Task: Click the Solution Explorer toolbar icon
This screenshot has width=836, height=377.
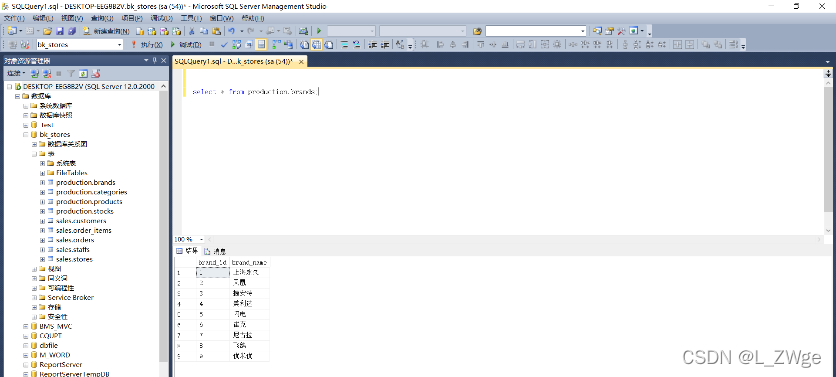Action: pos(597,31)
